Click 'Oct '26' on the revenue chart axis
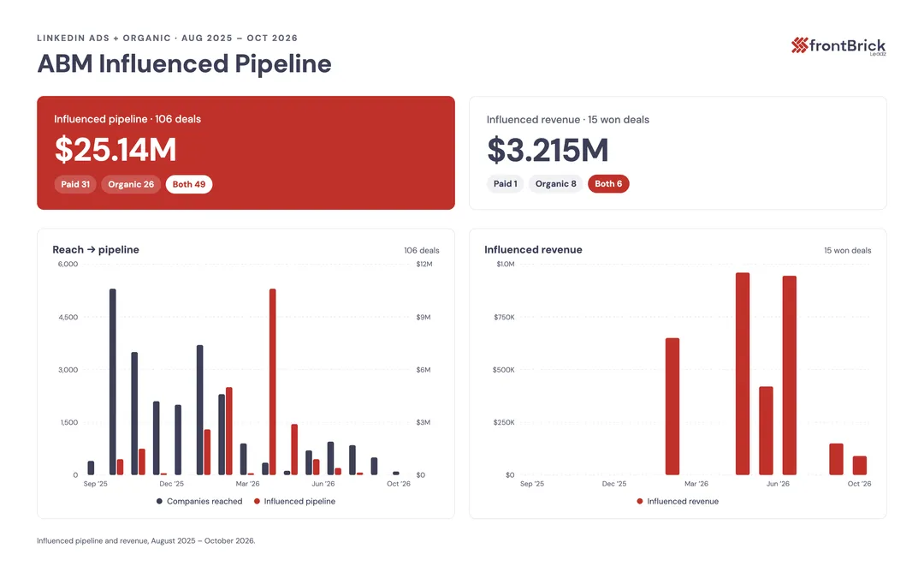The image size is (924, 578). coord(859,484)
